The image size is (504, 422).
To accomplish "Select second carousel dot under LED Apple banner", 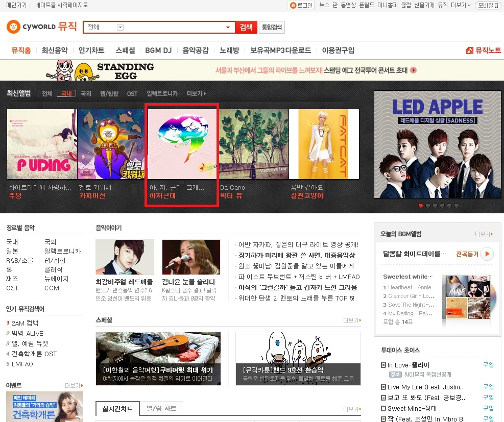I will tap(428, 206).
